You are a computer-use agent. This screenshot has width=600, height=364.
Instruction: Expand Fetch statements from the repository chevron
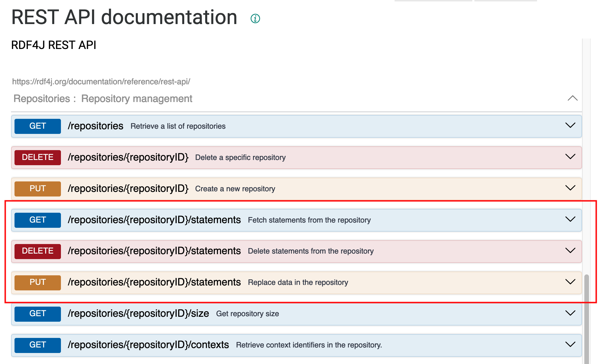[570, 219]
